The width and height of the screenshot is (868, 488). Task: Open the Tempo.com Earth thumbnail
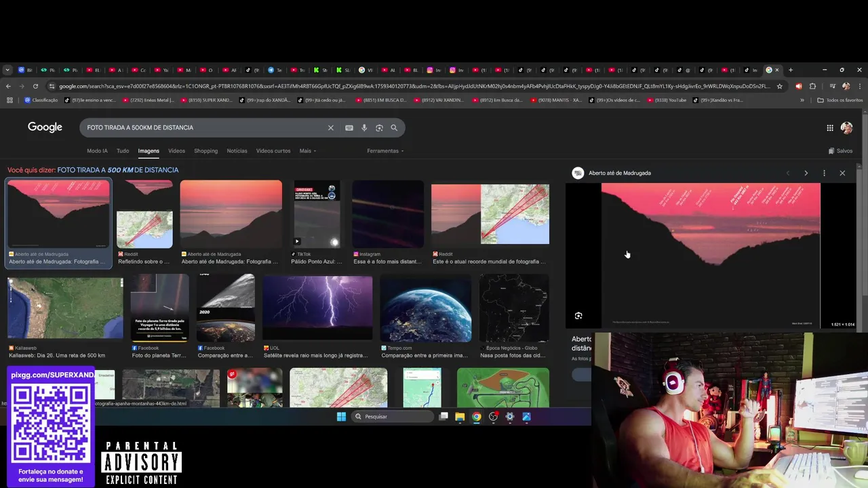click(426, 308)
